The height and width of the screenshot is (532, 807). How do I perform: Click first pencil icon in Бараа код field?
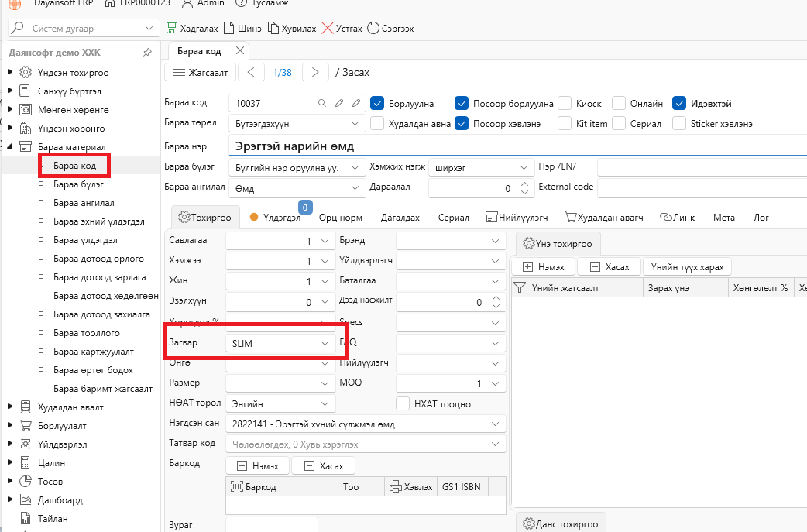pos(339,103)
